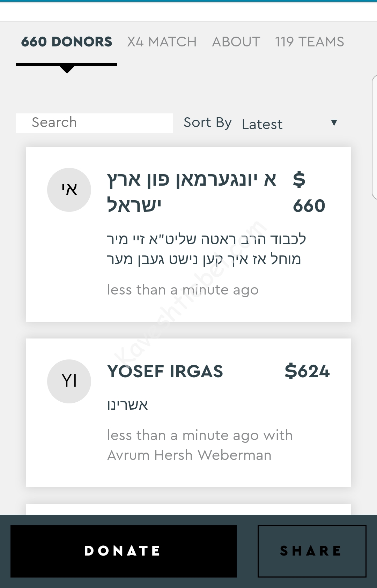Open the 660 Donors tab
Image resolution: width=377 pixels, height=588 pixels.
pos(66,42)
